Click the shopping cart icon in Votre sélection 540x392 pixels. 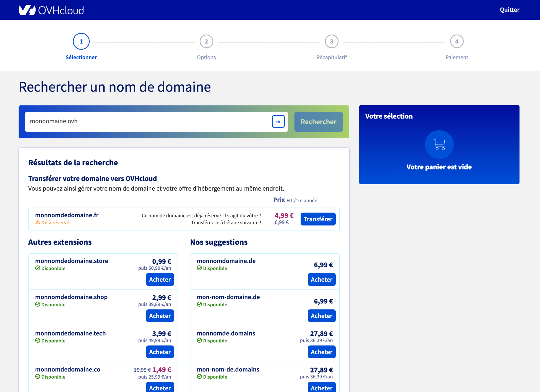(x=439, y=144)
